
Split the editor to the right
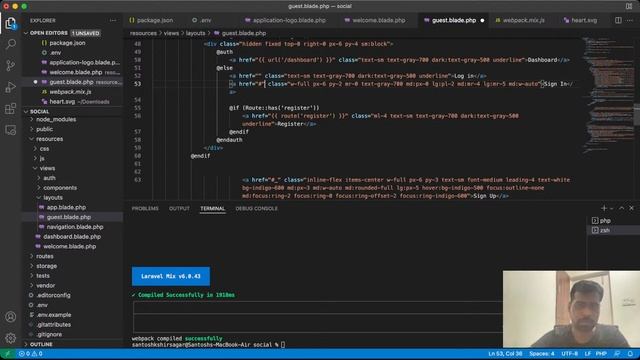618,20
